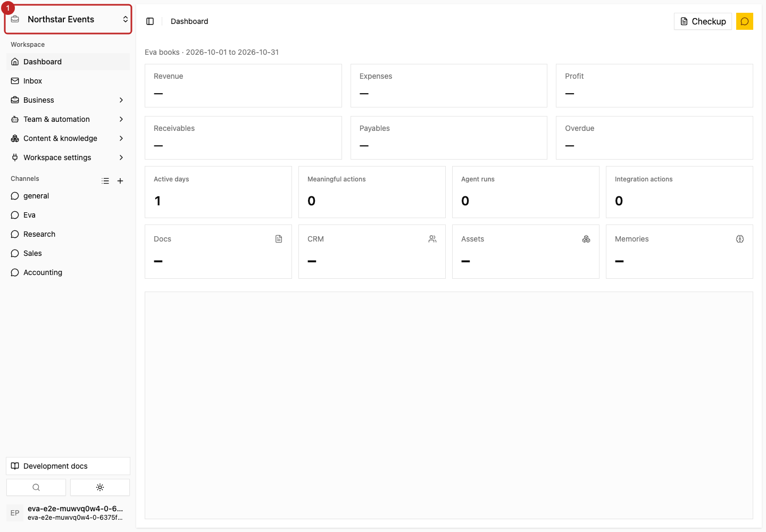Open Development docs link

68,466
